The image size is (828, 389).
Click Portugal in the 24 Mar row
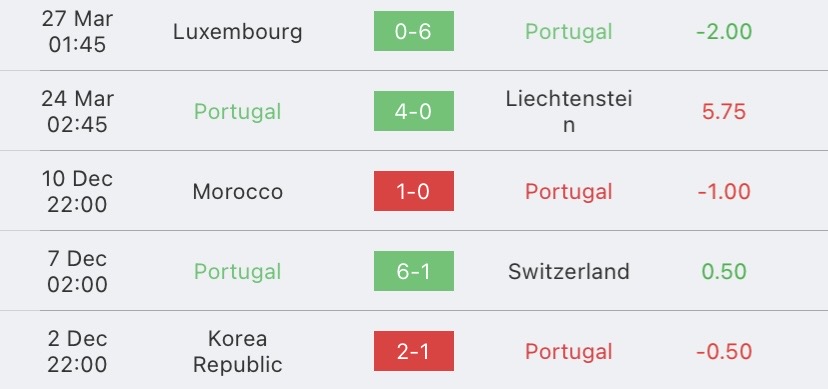(x=238, y=112)
